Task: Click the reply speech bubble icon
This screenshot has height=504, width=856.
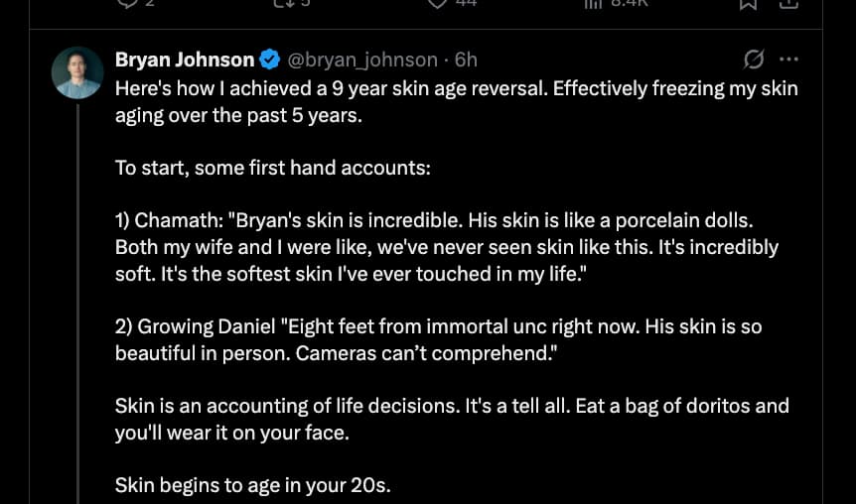Action: tap(127, 3)
